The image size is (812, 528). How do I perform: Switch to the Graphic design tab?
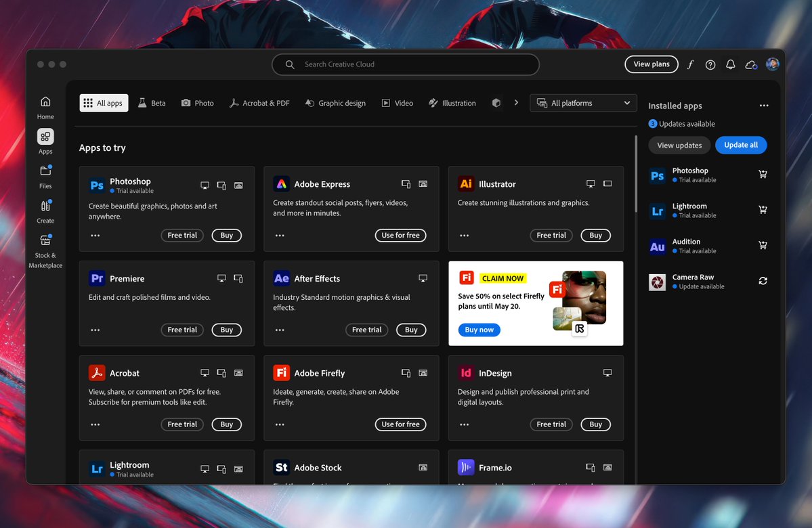pyautogui.click(x=335, y=103)
